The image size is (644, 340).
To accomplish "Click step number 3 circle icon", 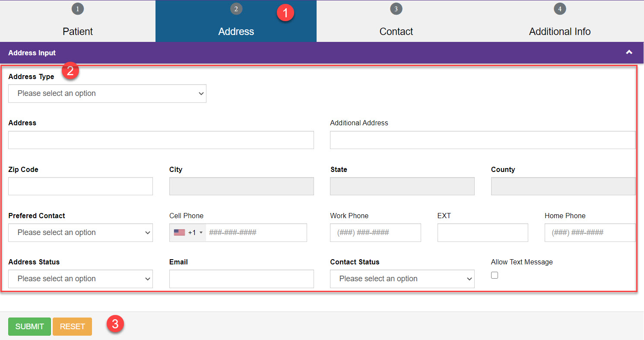I will click(x=396, y=9).
